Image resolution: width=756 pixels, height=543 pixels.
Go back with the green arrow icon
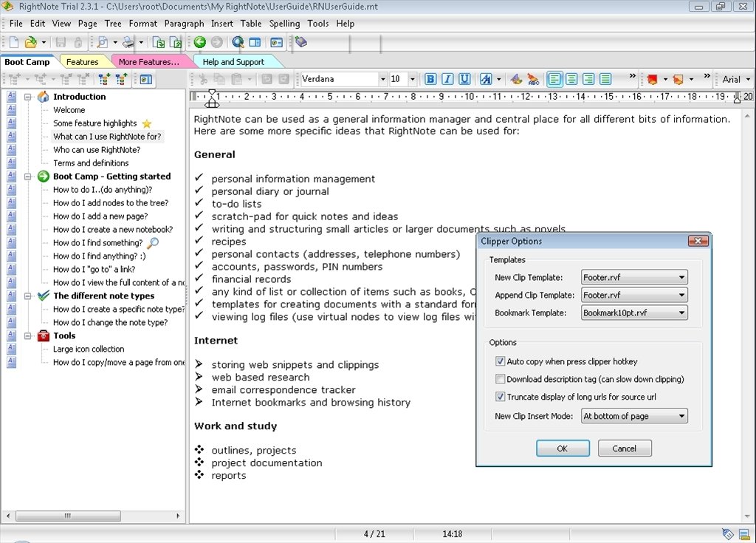click(199, 42)
